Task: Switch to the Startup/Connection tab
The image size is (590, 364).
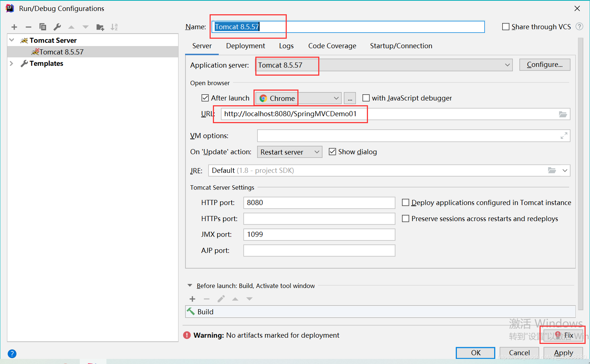Action: (401, 46)
